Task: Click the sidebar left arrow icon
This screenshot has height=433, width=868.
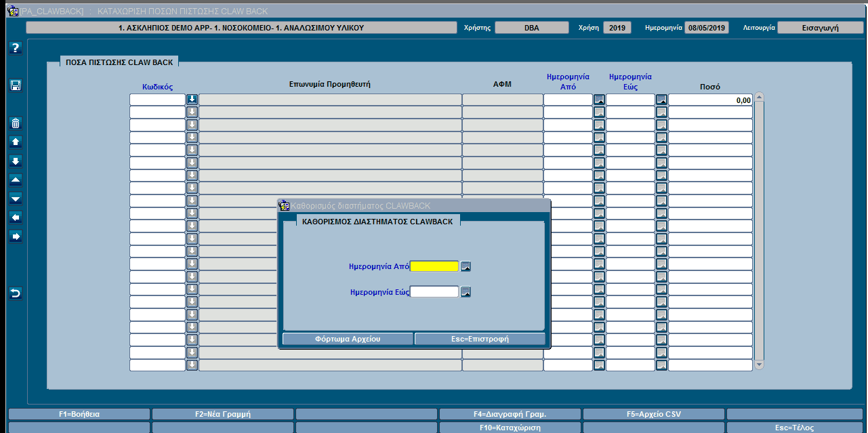Action: click(x=16, y=217)
